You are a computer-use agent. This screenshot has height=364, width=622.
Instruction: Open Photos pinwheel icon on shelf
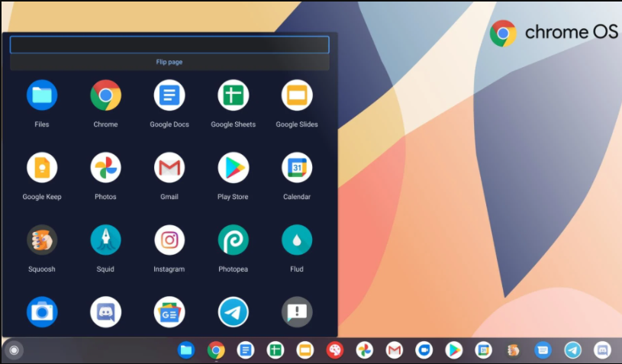click(365, 350)
